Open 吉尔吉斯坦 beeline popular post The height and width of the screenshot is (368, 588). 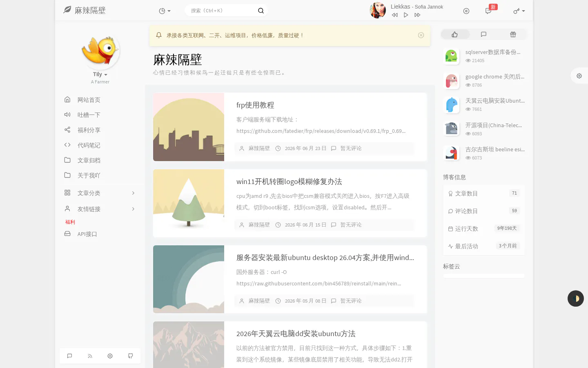(x=495, y=149)
